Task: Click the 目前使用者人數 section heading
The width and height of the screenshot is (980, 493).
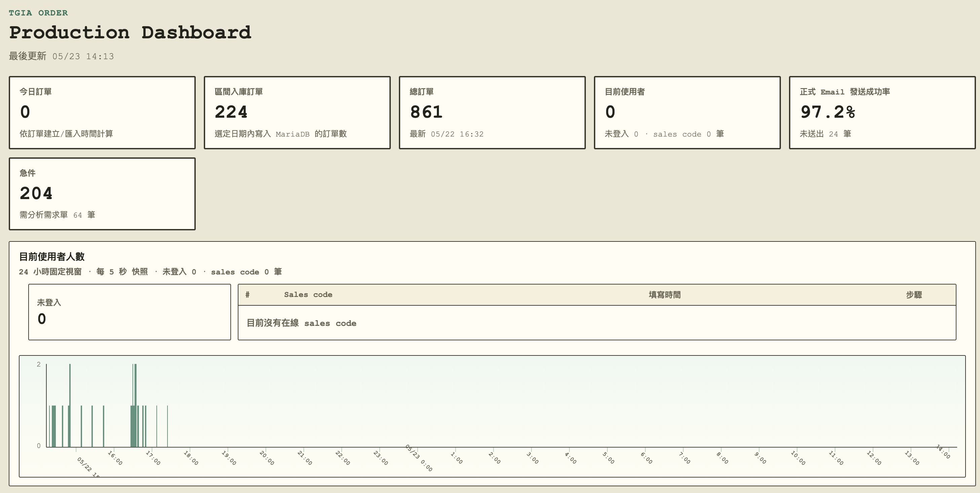Action: click(x=52, y=257)
